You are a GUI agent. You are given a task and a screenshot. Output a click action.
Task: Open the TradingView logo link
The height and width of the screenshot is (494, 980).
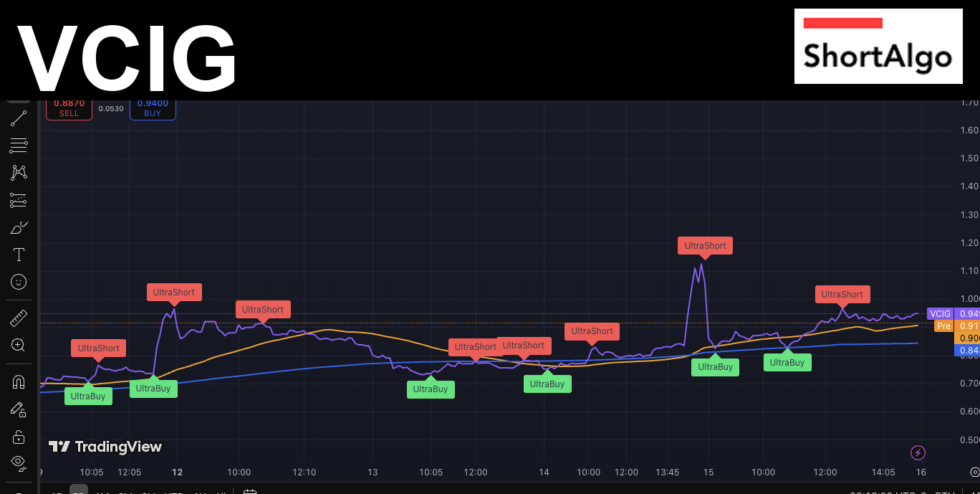point(105,447)
